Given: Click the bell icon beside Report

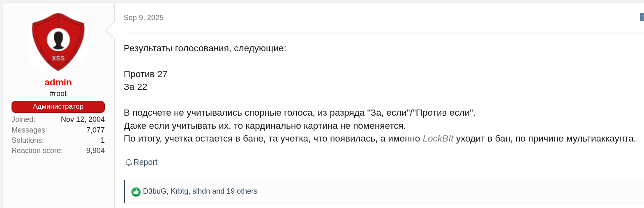Looking at the screenshot, I should 129,162.
